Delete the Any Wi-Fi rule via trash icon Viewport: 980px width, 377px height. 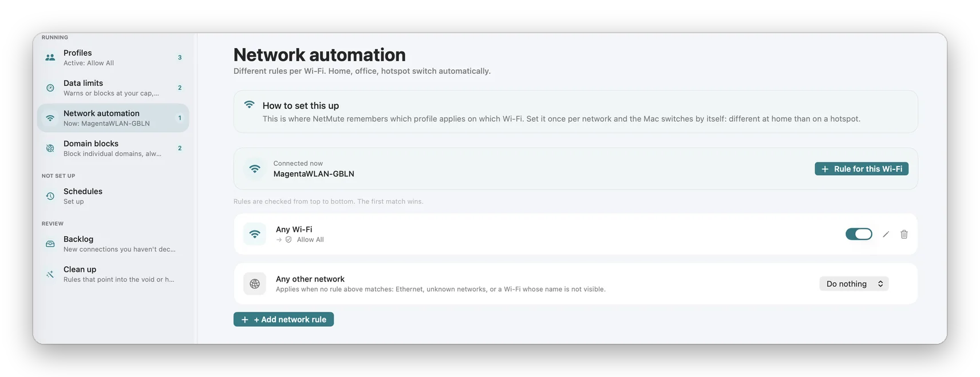(904, 234)
